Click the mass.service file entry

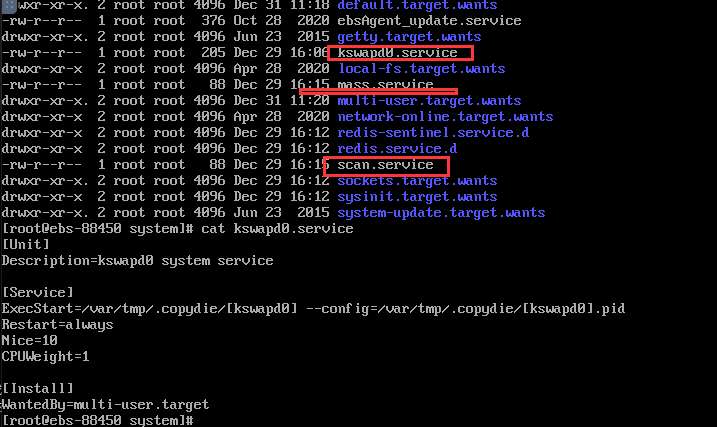(385, 84)
